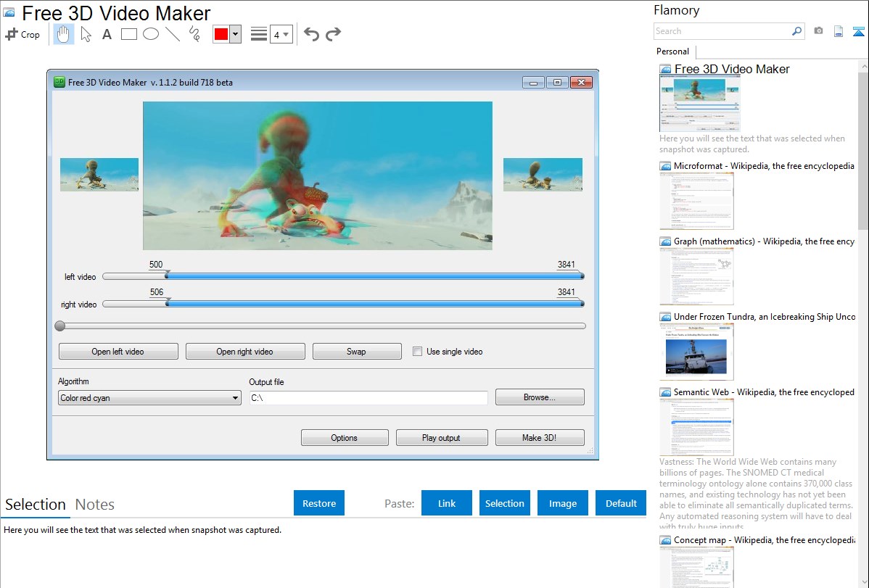Click the Graph (mathematics) snapshot title
Viewport: 869px width, 588px height.
[x=764, y=241]
